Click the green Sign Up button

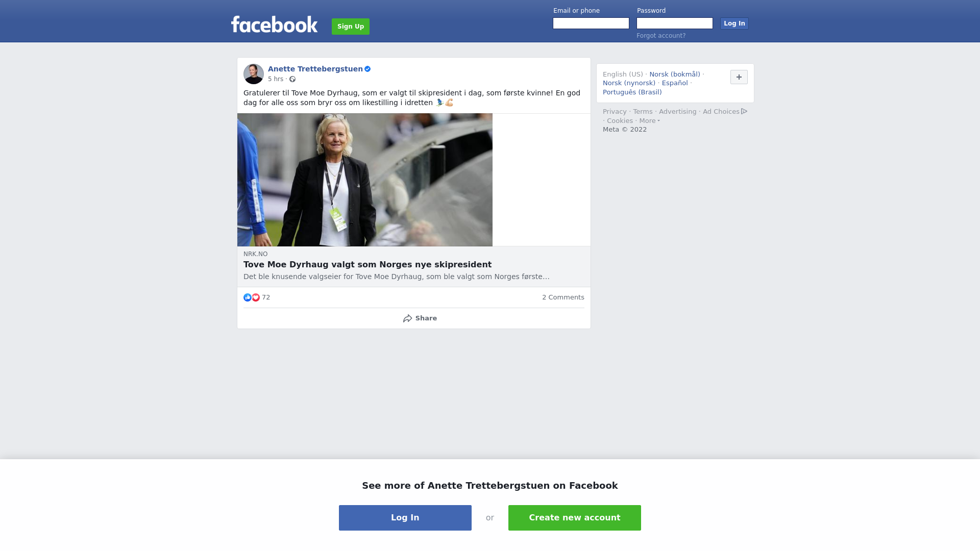pos(351,27)
